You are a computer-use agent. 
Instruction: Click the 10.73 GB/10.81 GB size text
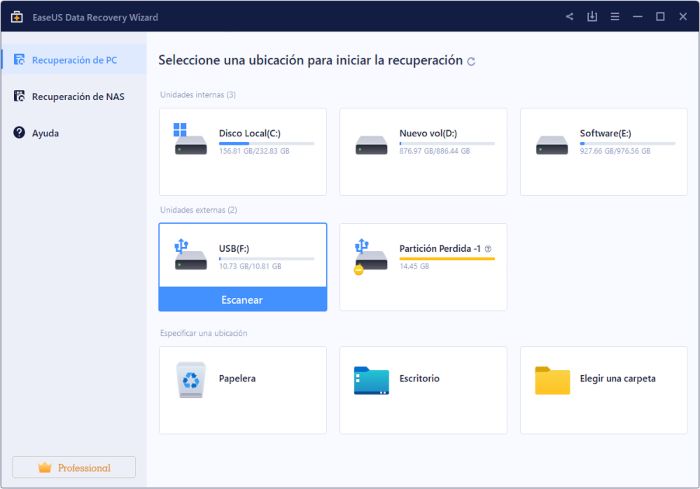250,266
